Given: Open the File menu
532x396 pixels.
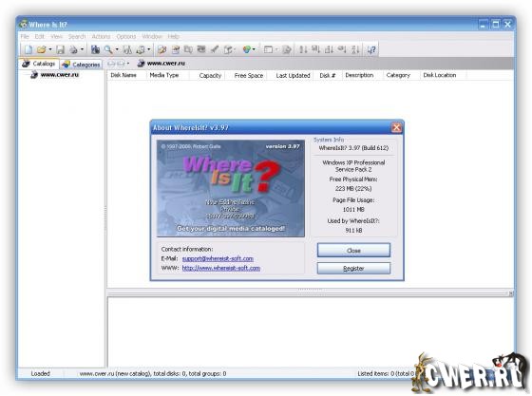Looking at the screenshot, I should (x=25, y=36).
